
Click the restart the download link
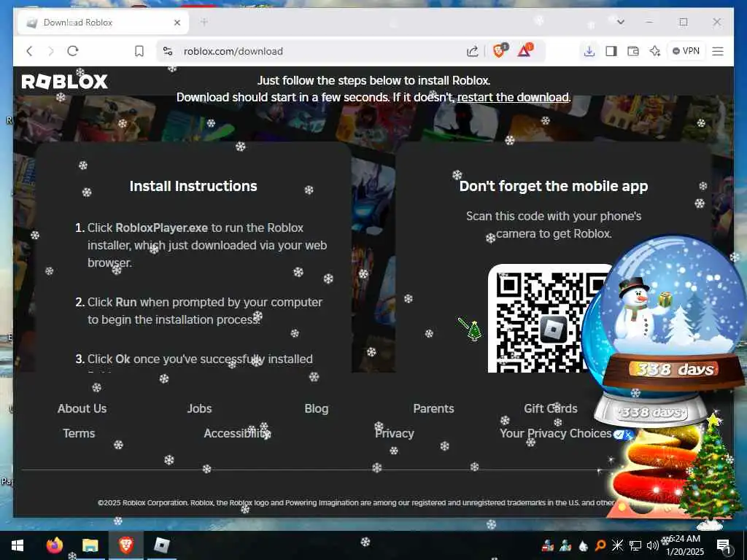(x=513, y=97)
